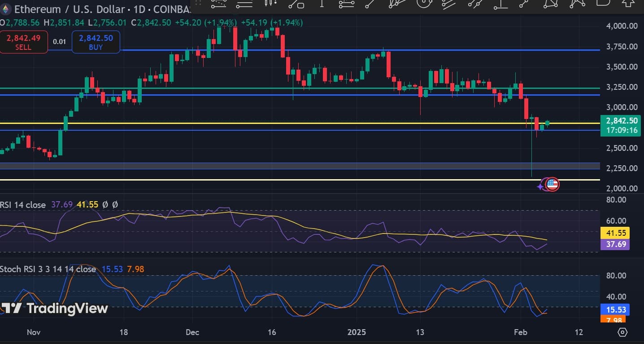Click the current price tag 2,842.50 on the price axis
The image size is (644, 344).
[622, 121]
